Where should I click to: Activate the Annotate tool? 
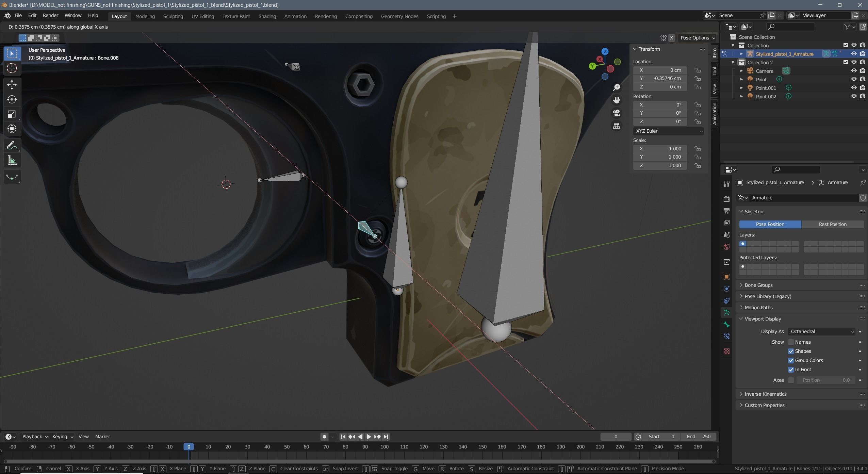pos(12,146)
